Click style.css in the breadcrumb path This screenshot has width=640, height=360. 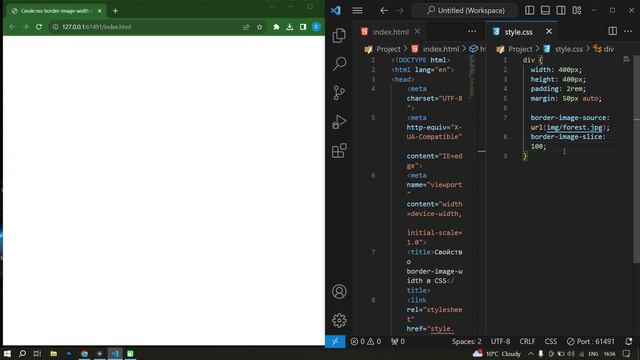pos(569,49)
